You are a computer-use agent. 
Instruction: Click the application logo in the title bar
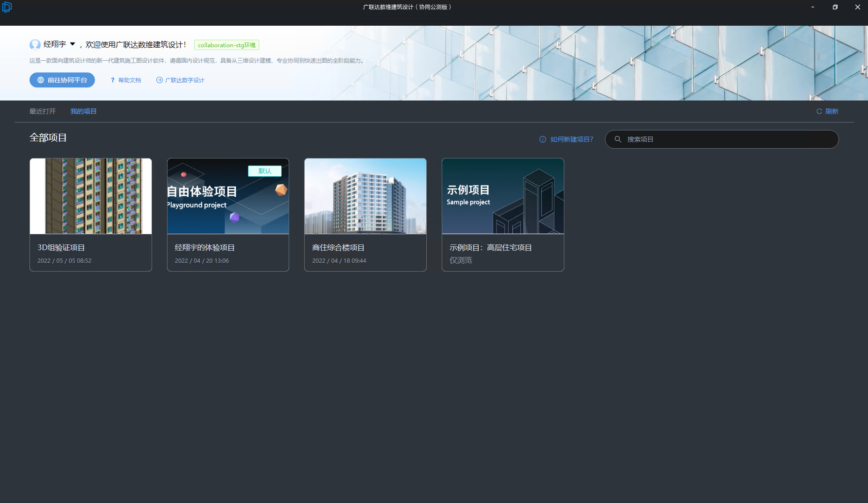coord(7,7)
